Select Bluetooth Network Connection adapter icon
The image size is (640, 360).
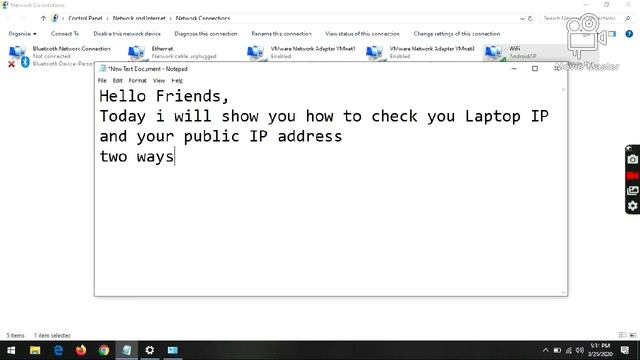(x=18, y=56)
